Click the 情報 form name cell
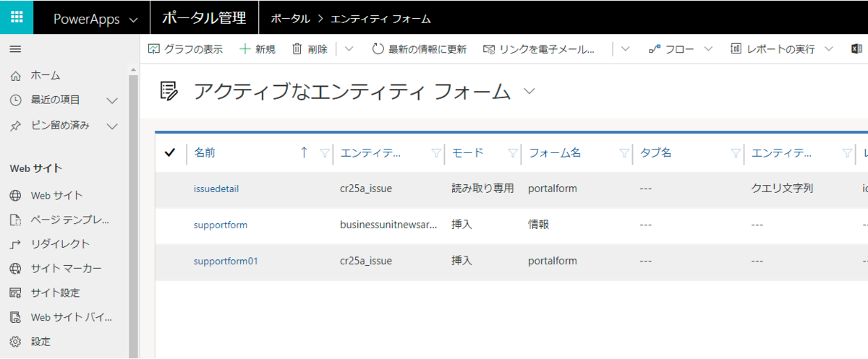868x359 pixels. (x=539, y=225)
